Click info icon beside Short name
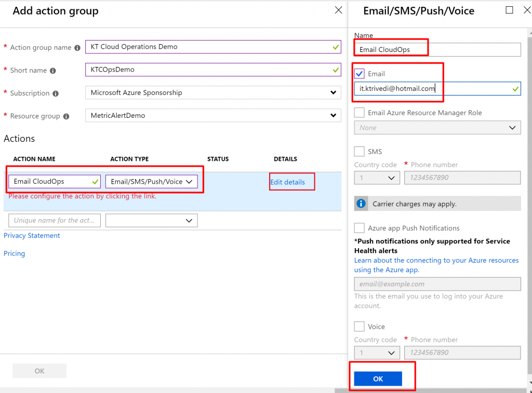The height and width of the screenshot is (393, 532). click(52, 71)
